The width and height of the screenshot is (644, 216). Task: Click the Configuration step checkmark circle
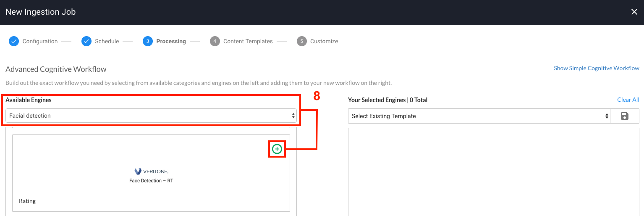pyautogui.click(x=14, y=41)
